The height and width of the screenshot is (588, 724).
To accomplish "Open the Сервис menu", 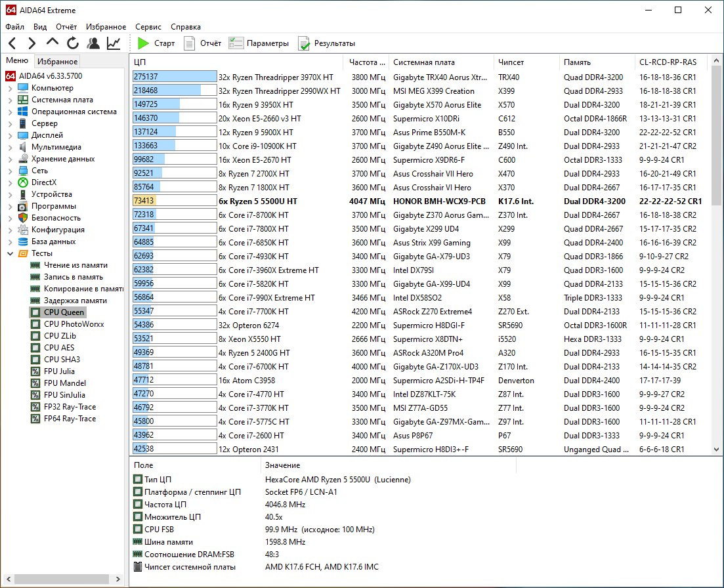I will coord(148,27).
